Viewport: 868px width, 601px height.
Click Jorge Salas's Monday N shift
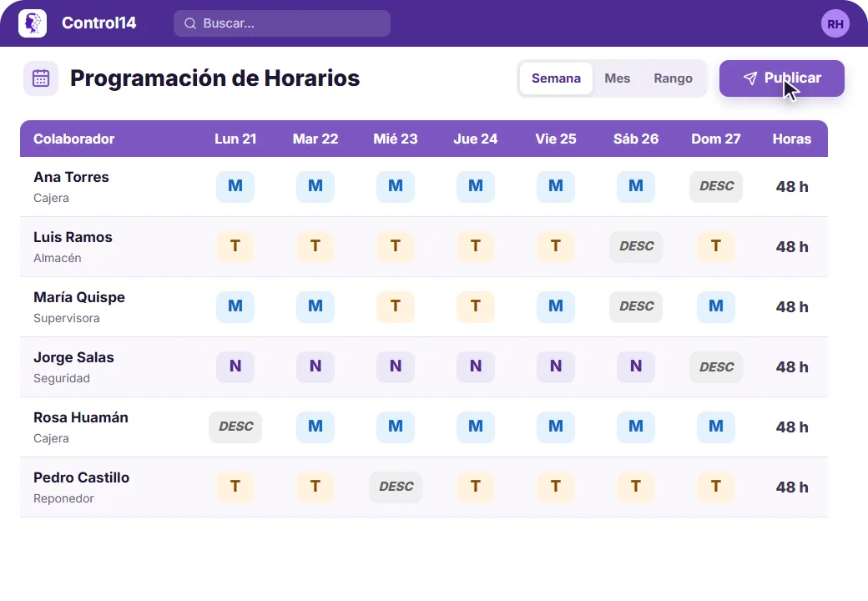tap(235, 366)
